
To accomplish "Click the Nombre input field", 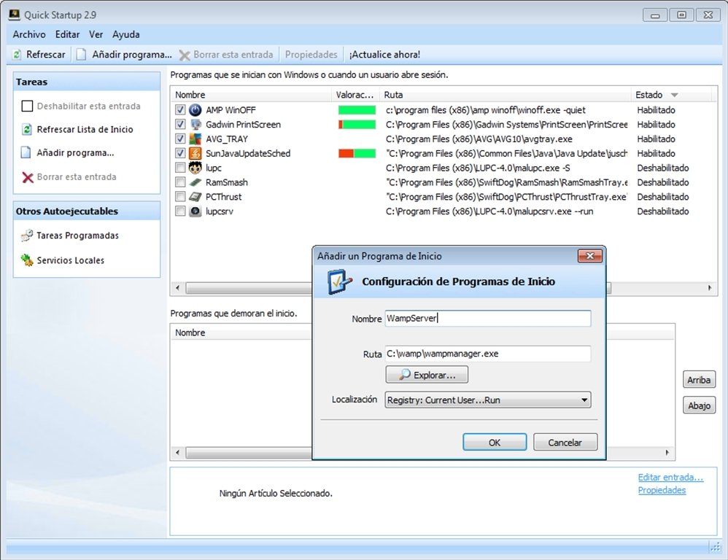I will (488, 318).
